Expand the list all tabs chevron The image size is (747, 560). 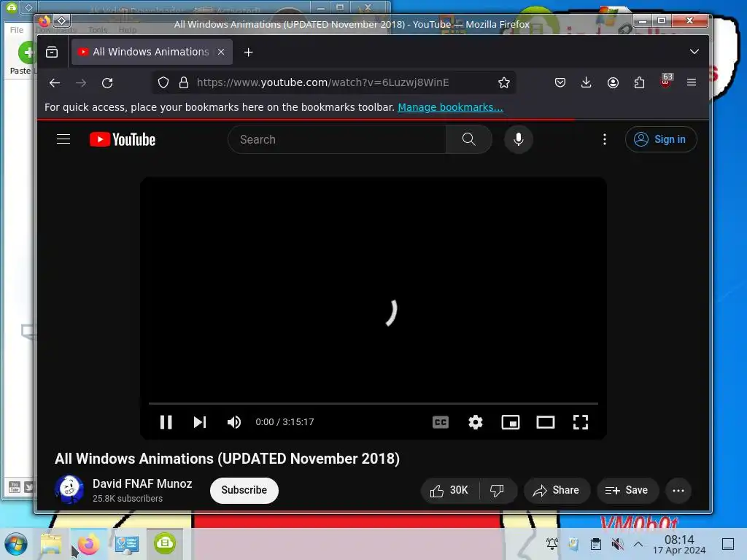point(694,52)
